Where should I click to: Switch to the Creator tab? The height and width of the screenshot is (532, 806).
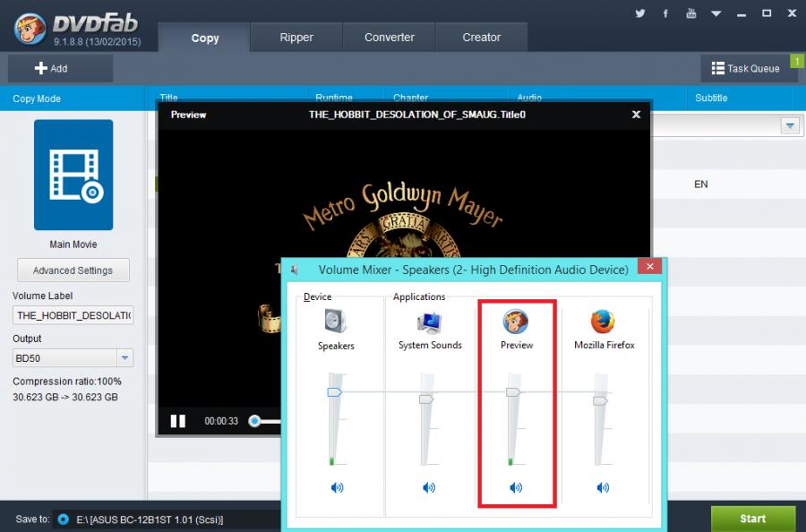[x=481, y=38]
